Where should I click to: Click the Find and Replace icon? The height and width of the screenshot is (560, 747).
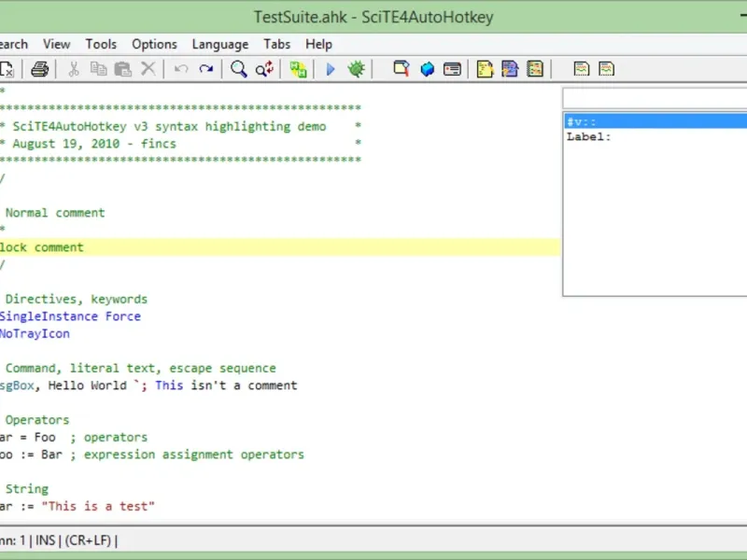(x=264, y=69)
